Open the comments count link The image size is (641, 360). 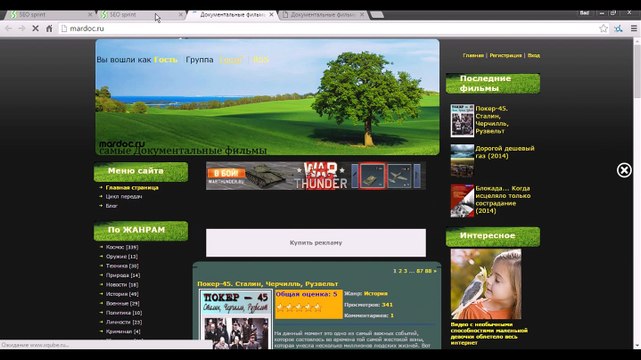[392, 315]
